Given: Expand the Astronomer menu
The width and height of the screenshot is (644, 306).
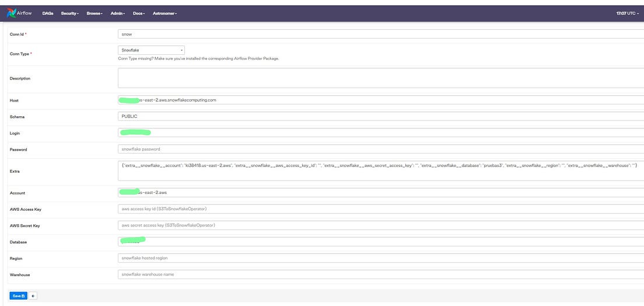Looking at the screenshot, I should point(164,13).
